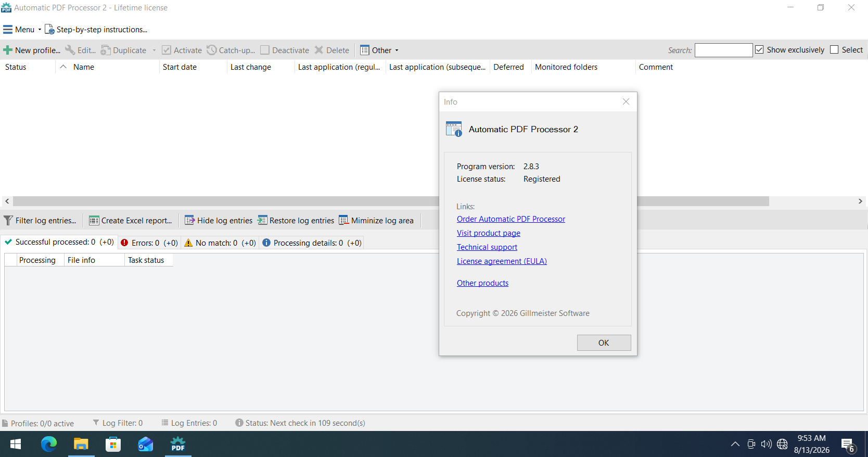
Task: Click the left scroll arrow of profile list
Action: 7,201
